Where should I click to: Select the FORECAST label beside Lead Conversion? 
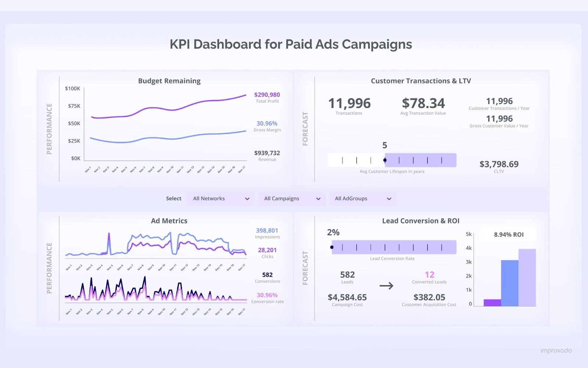pyautogui.click(x=305, y=267)
